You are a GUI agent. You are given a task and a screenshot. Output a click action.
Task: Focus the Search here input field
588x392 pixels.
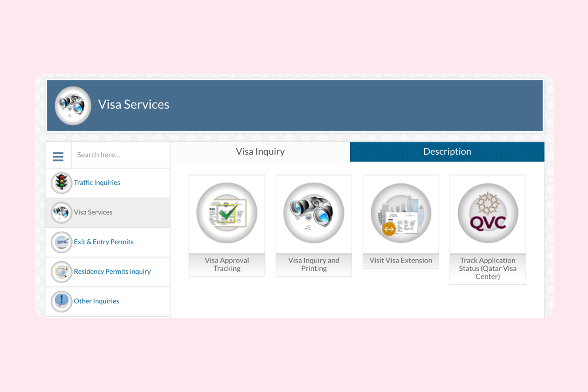tap(120, 155)
